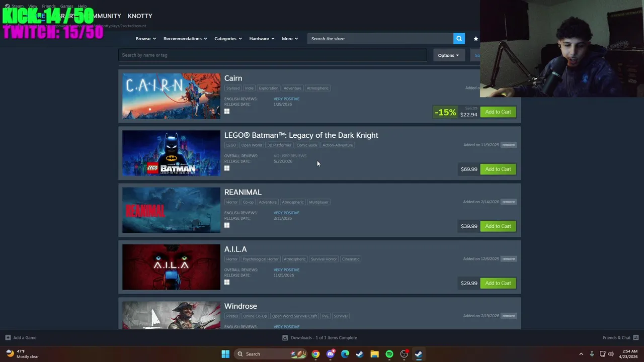Screen dimensions: 644x362
Task: Open the A.I.L.A title link
Action: [235, 249]
